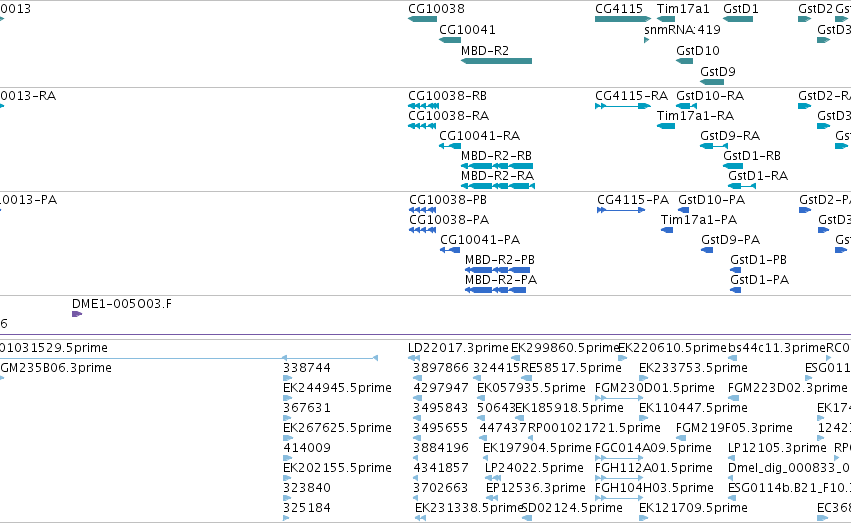Open the CG10041-PA protein label
The height and width of the screenshot is (523, 851).
pyautogui.click(x=480, y=240)
